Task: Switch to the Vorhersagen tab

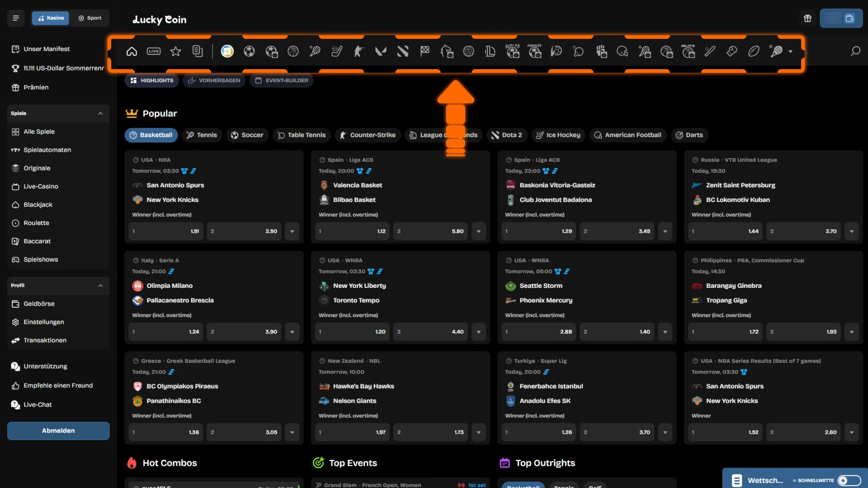Action: click(x=214, y=80)
